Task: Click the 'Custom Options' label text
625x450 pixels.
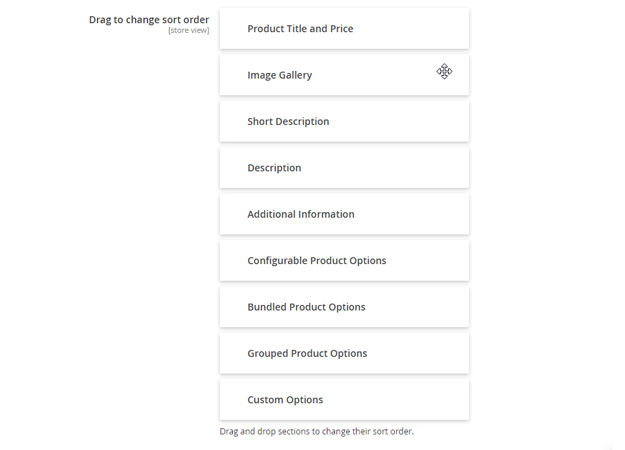Action: click(x=285, y=400)
